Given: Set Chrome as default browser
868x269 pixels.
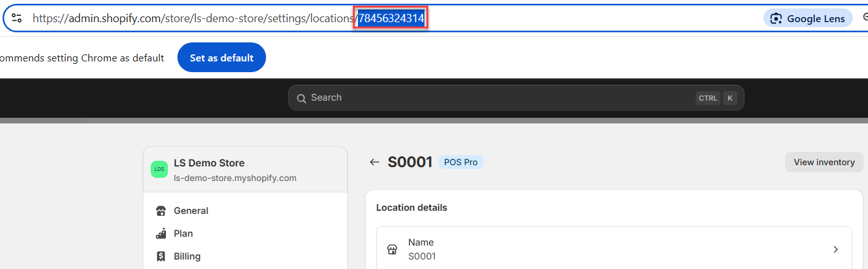Looking at the screenshot, I should pos(222,58).
